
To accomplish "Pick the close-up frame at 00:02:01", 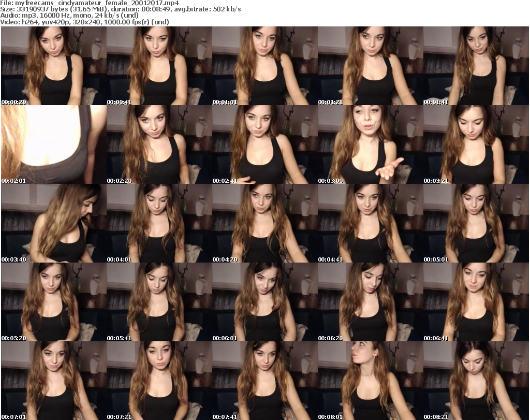I will (x=54, y=144).
